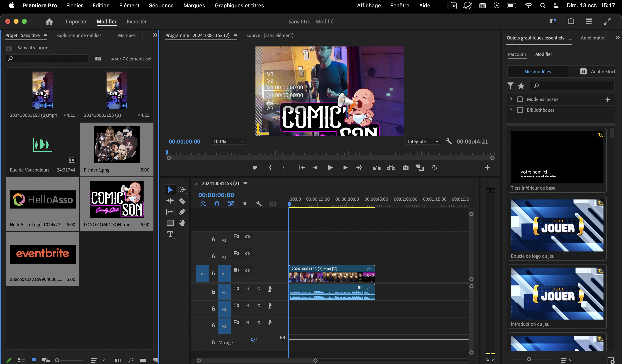Mute audio track A1
Viewport: 622px width, 364px height.
(x=247, y=289)
